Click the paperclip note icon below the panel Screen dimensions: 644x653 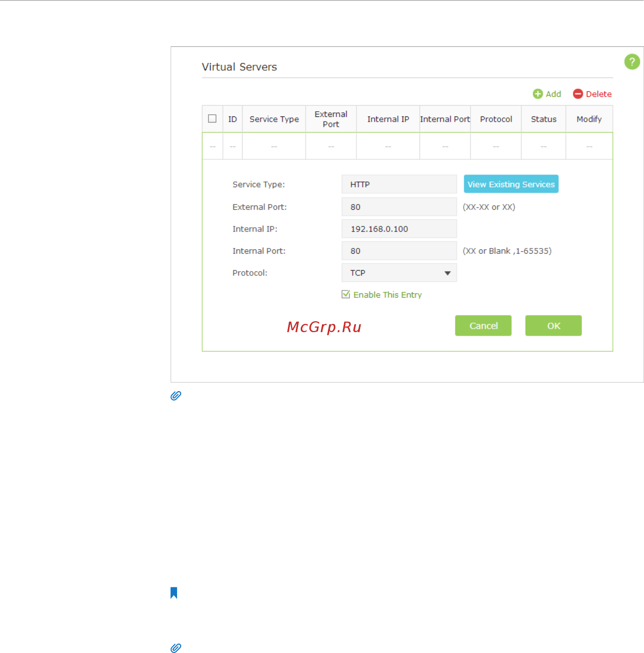(176, 396)
